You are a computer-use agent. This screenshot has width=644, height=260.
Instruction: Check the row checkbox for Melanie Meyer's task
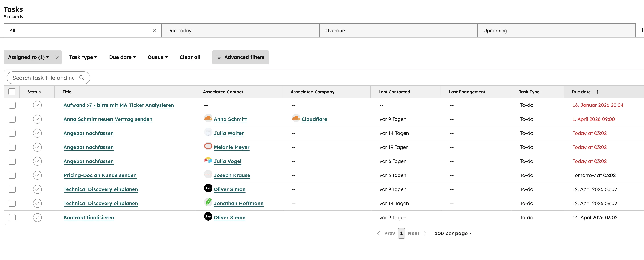(12, 147)
